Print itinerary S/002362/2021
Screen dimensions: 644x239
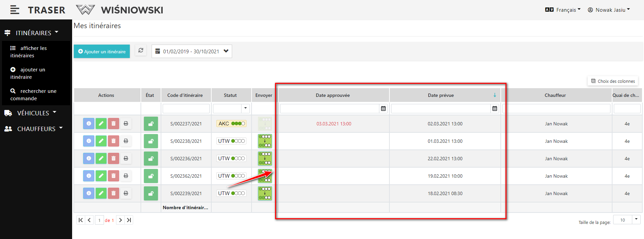point(126,176)
